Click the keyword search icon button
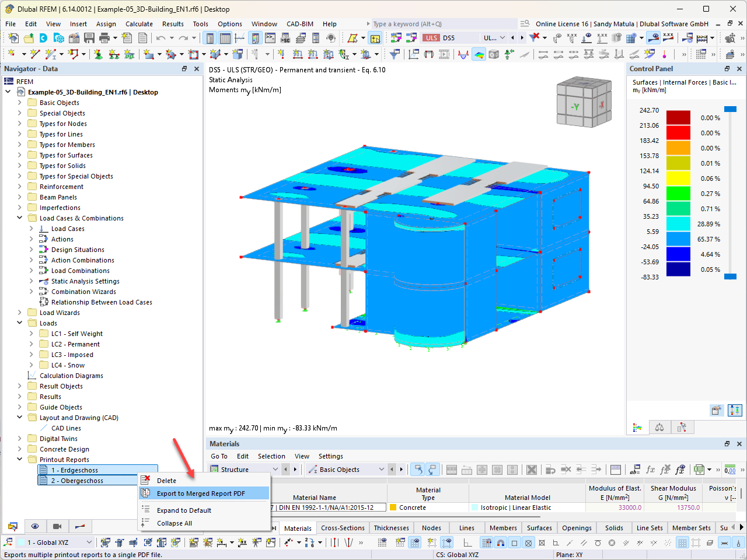 pyautogui.click(x=525, y=24)
